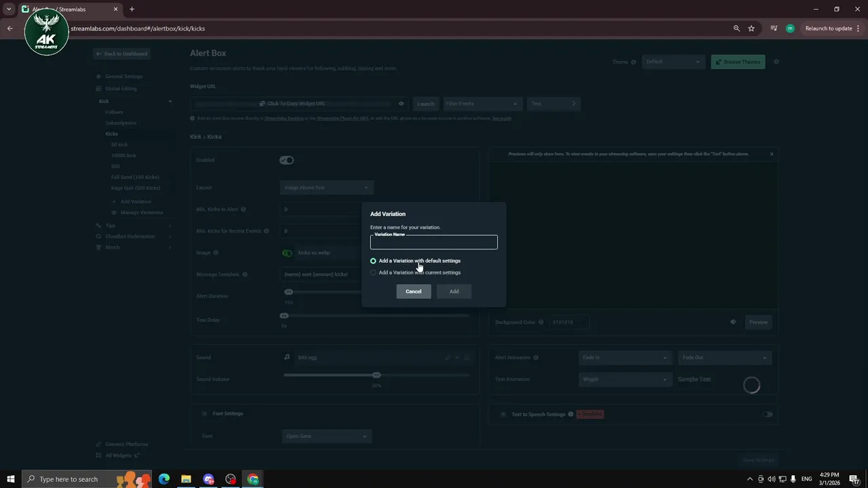Viewport: 868px width, 488px height.
Task: Click the Launch button
Action: click(426, 104)
